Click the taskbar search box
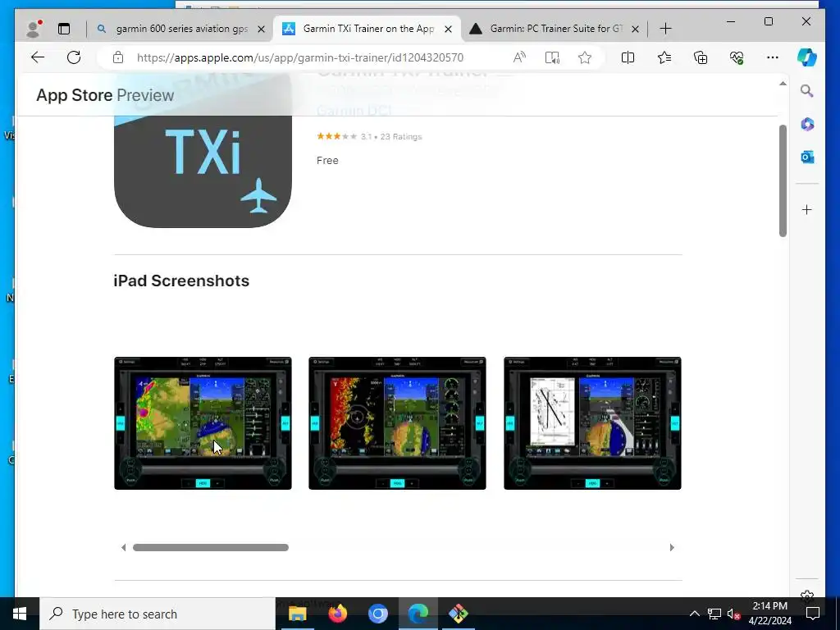 [157, 614]
